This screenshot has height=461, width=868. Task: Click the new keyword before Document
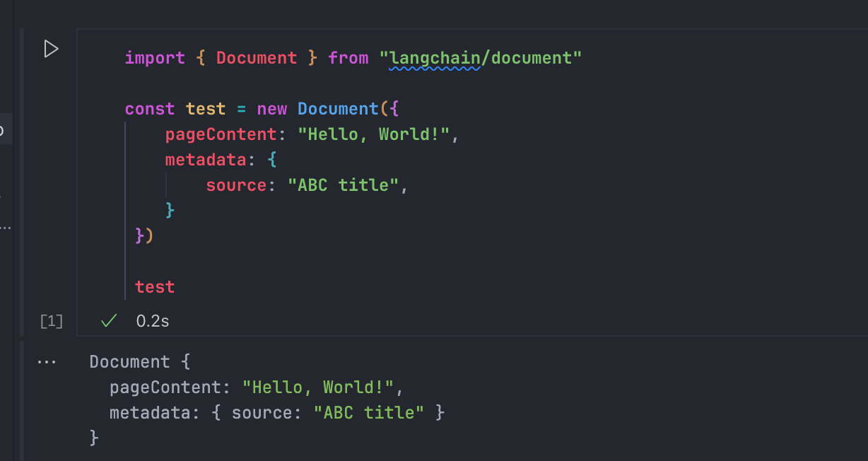(x=272, y=109)
